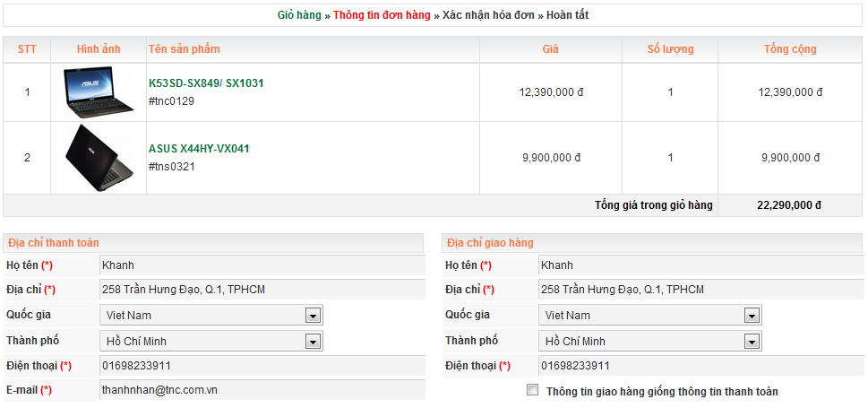Click the Tên sản phẩm column header
The height and width of the screenshot is (408, 868).
(185, 49)
